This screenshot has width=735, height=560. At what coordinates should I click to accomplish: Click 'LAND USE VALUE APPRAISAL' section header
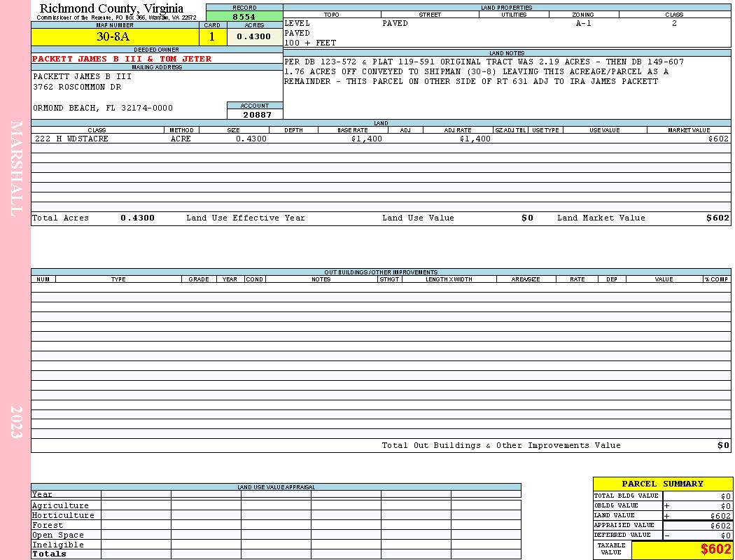pos(276,487)
